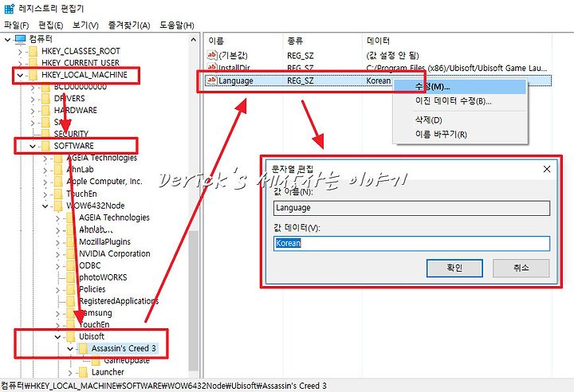Select the HKEY_CURRENT_USER key
574x392 pixels.
tap(81, 63)
